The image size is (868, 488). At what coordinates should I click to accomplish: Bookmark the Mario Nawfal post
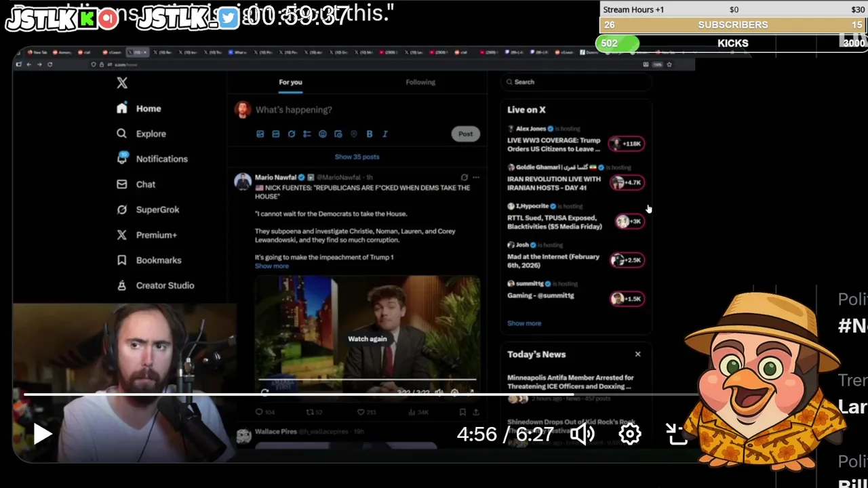(462, 411)
